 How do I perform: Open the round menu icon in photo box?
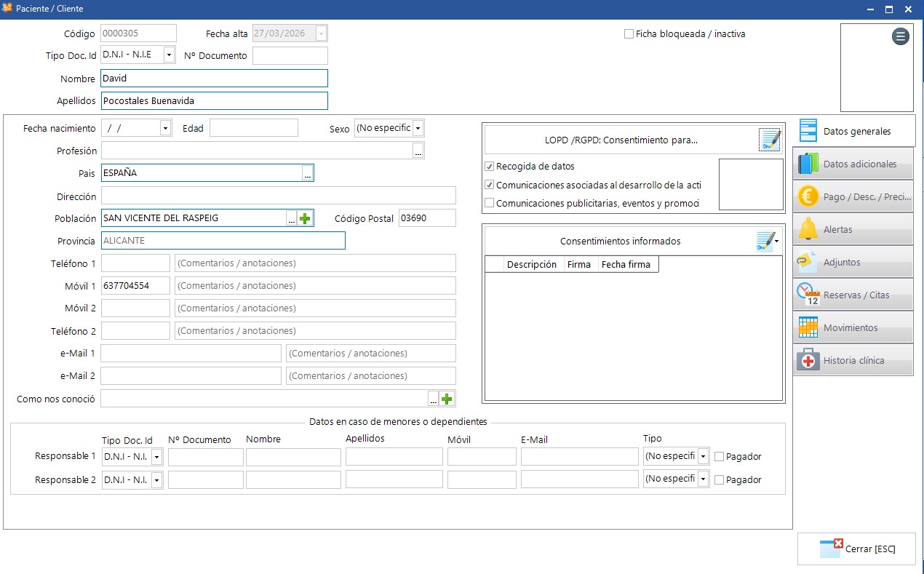(x=901, y=36)
